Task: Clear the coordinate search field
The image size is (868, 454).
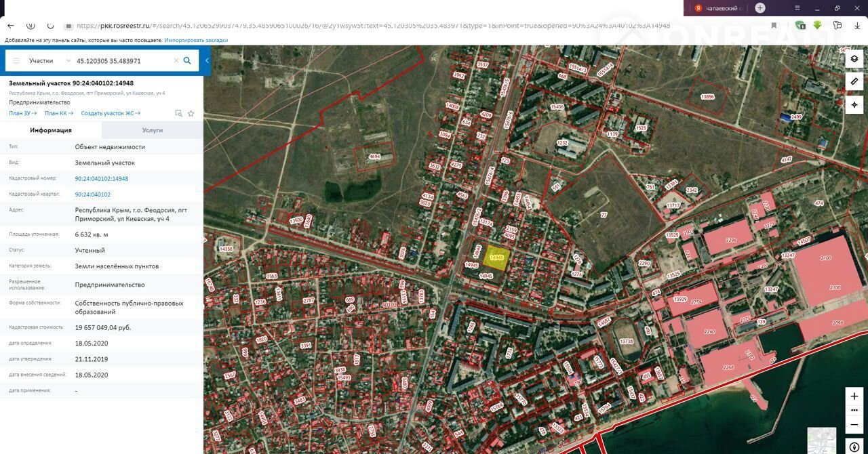Action: (x=176, y=60)
